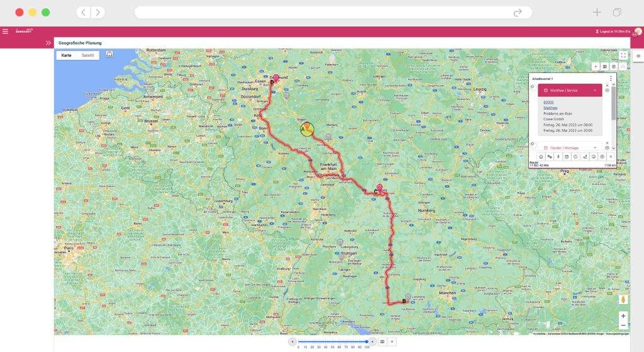Image resolution: width=644 pixels, height=352 pixels.
Task: Toggle visibility eye of Matthew Service entry
Action: 607,91
